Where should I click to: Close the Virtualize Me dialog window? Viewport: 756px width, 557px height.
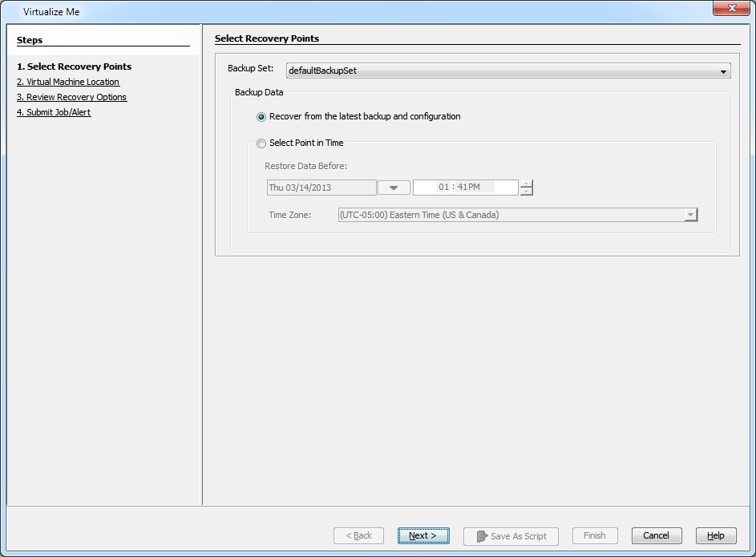click(x=730, y=9)
